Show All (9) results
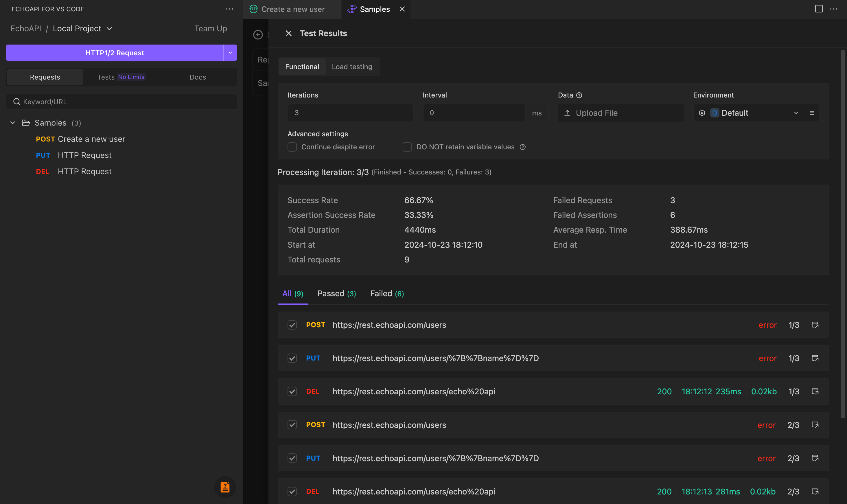The width and height of the screenshot is (847, 504). [x=293, y=293]
